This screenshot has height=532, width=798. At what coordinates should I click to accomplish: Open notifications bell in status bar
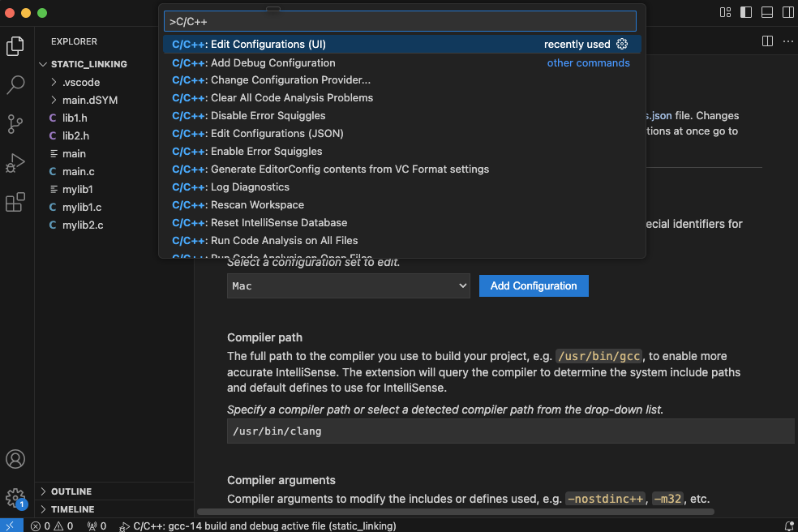[789, 526]
